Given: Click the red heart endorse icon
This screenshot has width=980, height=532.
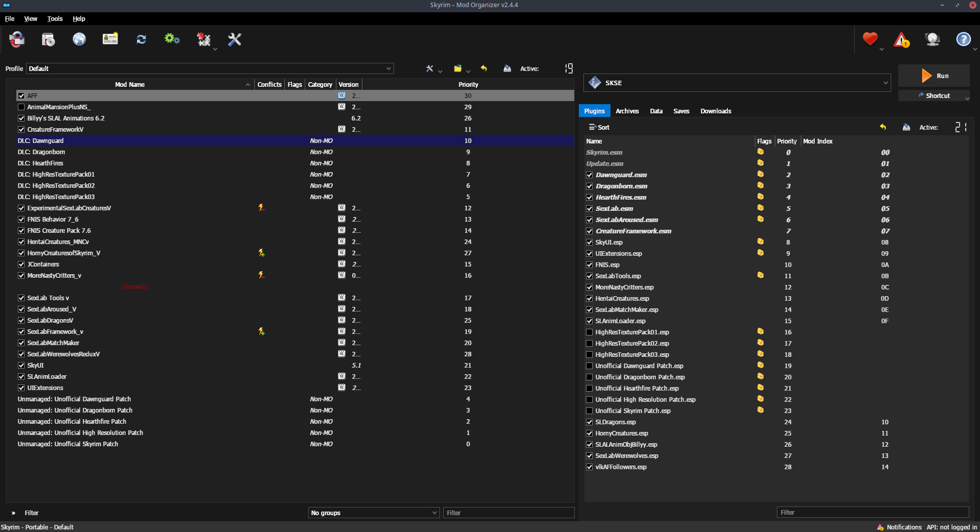Looking at the screenshot, I should pyautogui.click(x=870, y=39).
